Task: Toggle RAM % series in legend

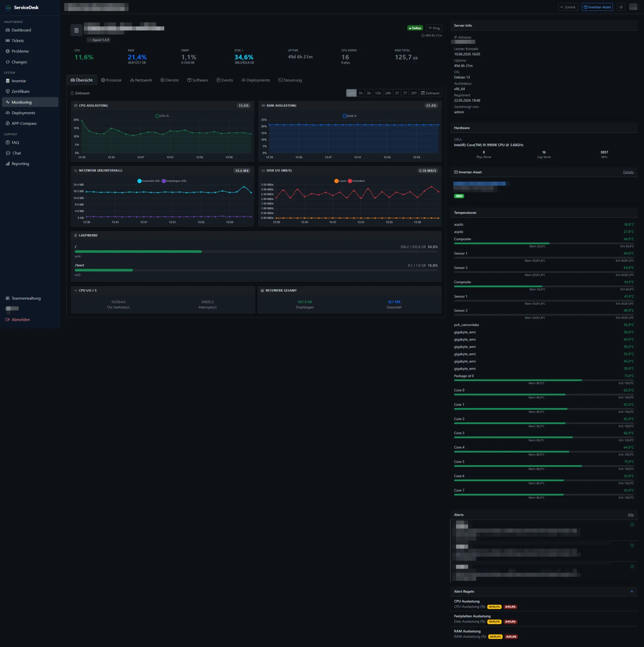Action: [349, 116]
